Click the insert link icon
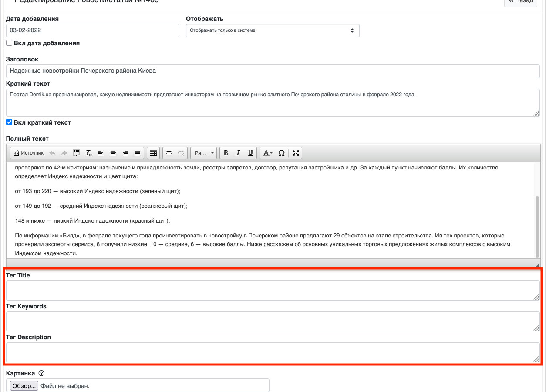Screen dimensions: 546x392 coord(169,153)
